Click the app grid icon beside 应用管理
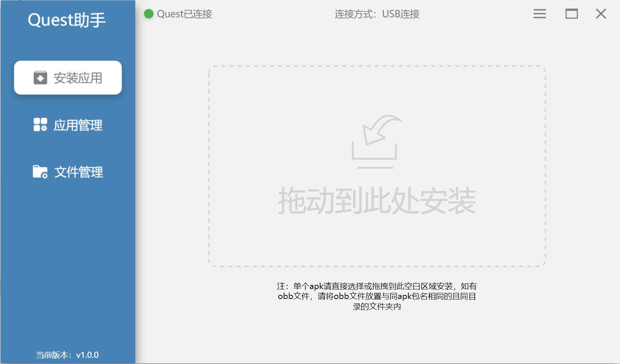 tap(40, 125)
